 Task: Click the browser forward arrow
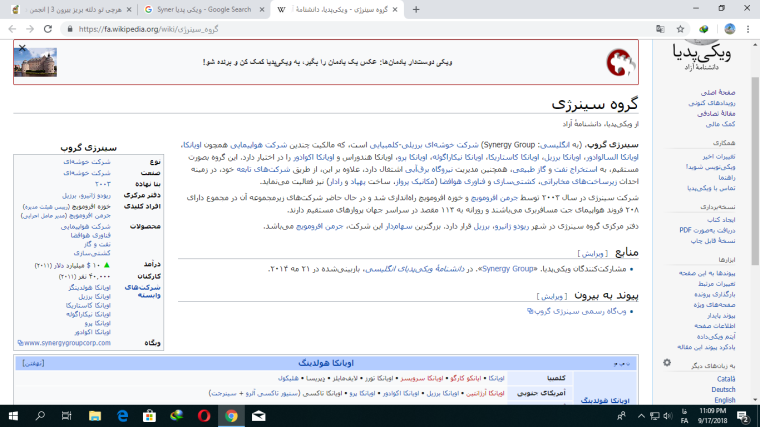(x=30, y=29)
